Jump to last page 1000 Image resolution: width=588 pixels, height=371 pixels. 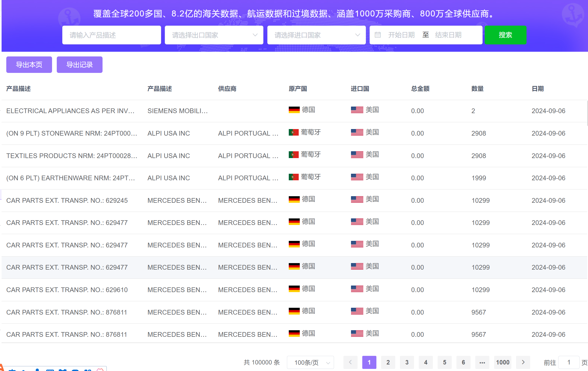[x=503, y=362]
